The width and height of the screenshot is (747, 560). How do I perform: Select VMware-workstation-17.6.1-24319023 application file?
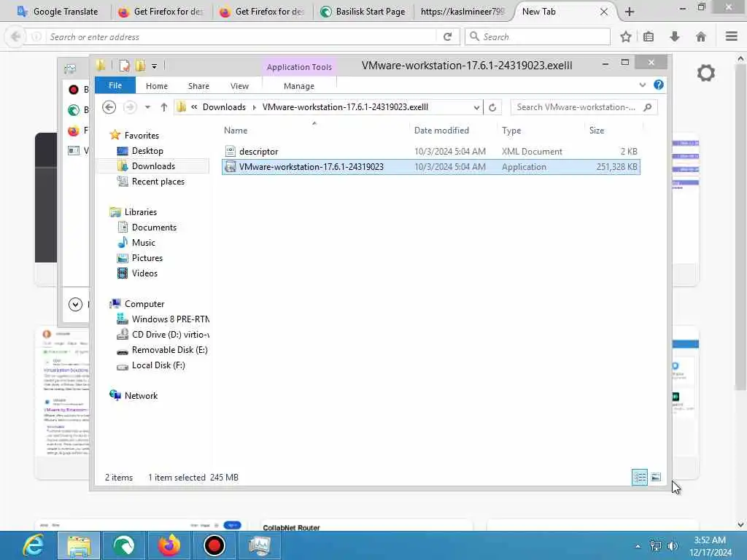430,167
